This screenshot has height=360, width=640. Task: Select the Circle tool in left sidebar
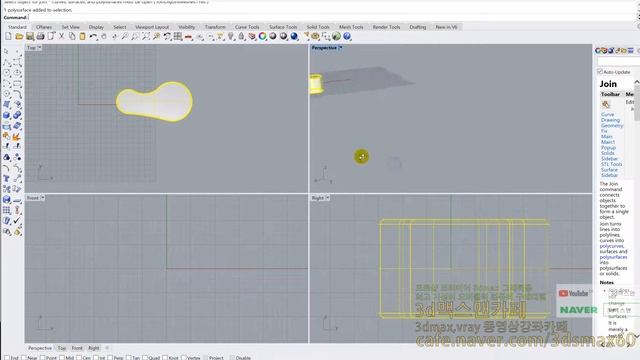coord(6,73)
